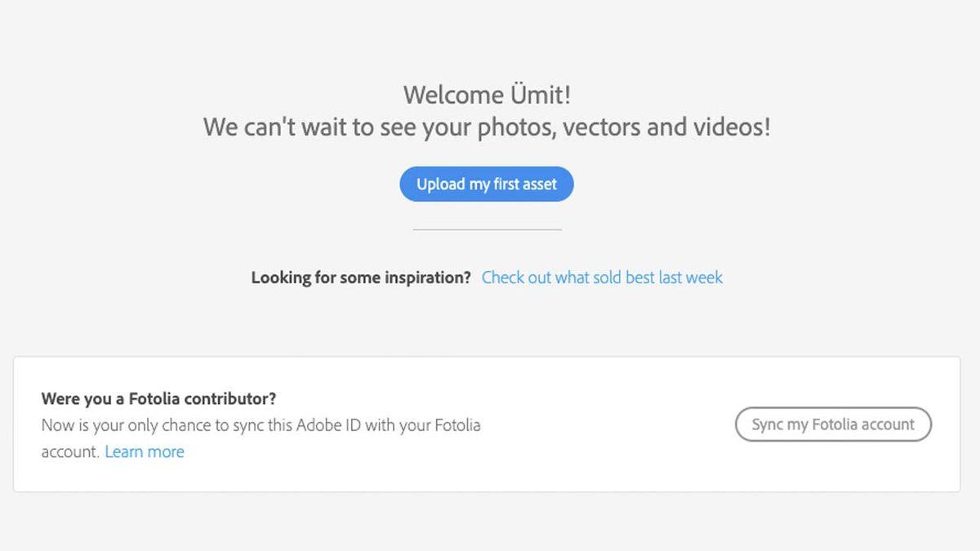The image size is (980, 551).
Task: Click the word "chance" in the Fotolia paragraph
Action: click(174, 425)
